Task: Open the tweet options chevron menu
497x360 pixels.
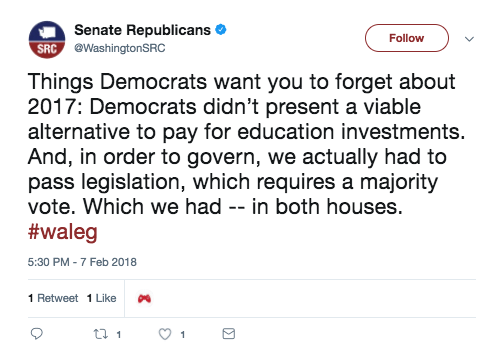Action: (469, 39)
